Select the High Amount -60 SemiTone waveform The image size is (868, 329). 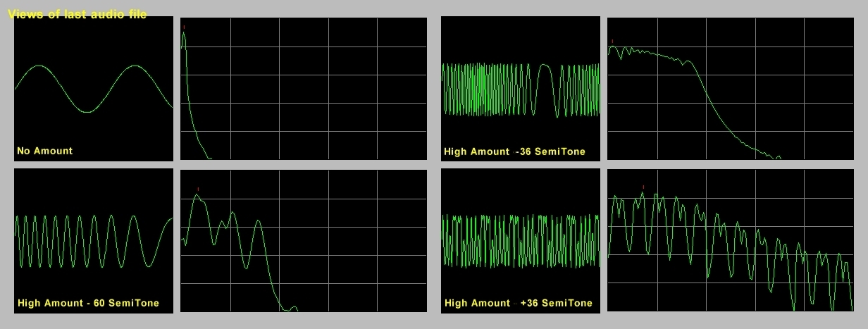pos(93,241)
